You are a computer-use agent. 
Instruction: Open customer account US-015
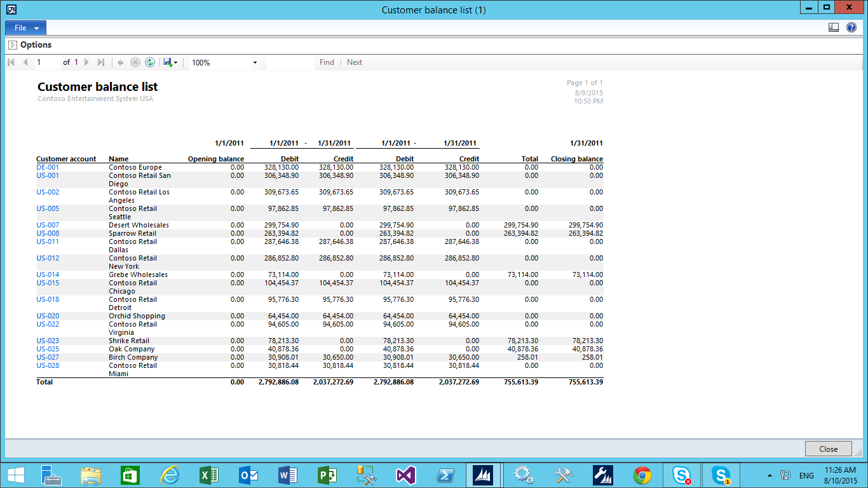48,283
